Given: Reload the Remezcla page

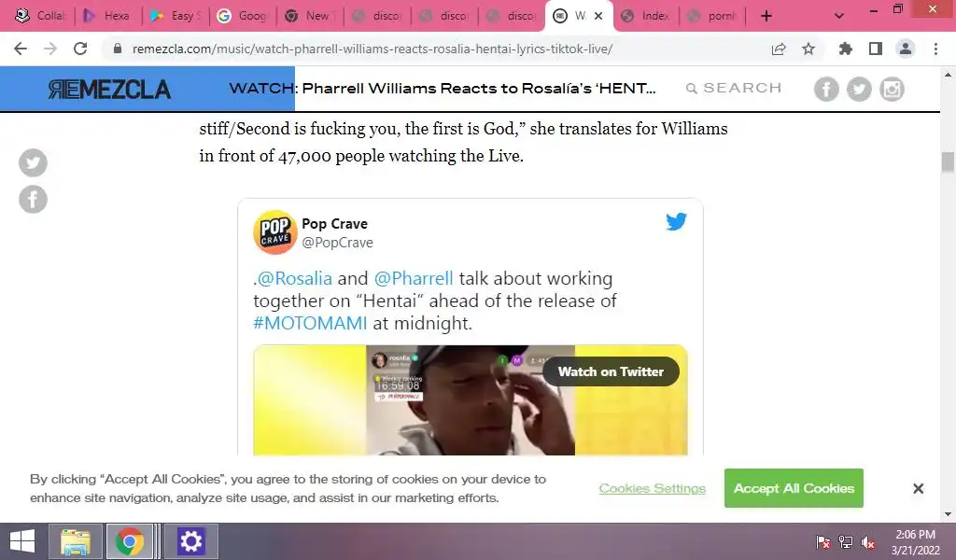Looking at the screenshot, I should tap(80, 49).
